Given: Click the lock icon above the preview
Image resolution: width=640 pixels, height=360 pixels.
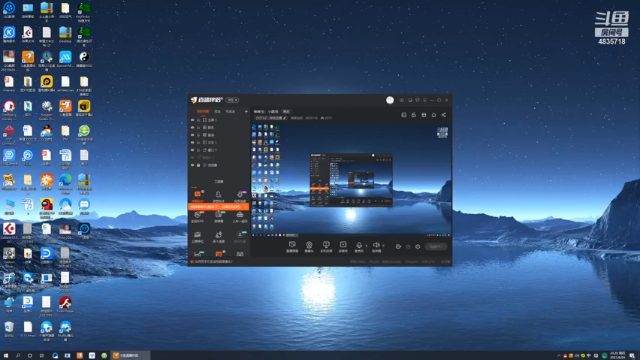Looking at the screenshot, I should click(414, 115).
